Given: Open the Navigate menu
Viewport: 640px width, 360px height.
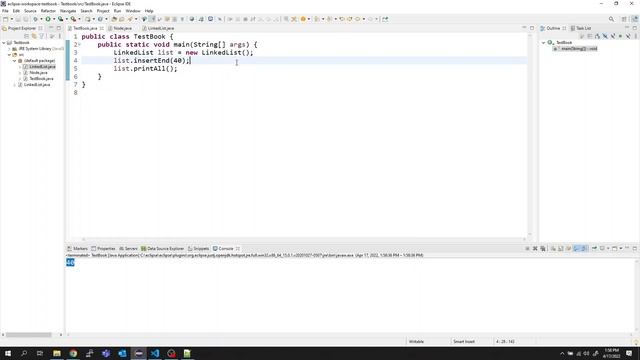Looking at the screenshot, I should [68, 11].
